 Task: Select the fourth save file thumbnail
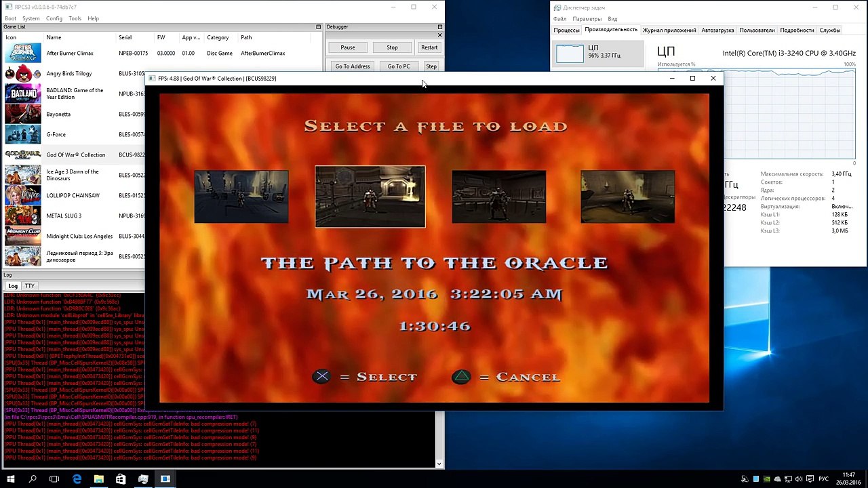628,197
